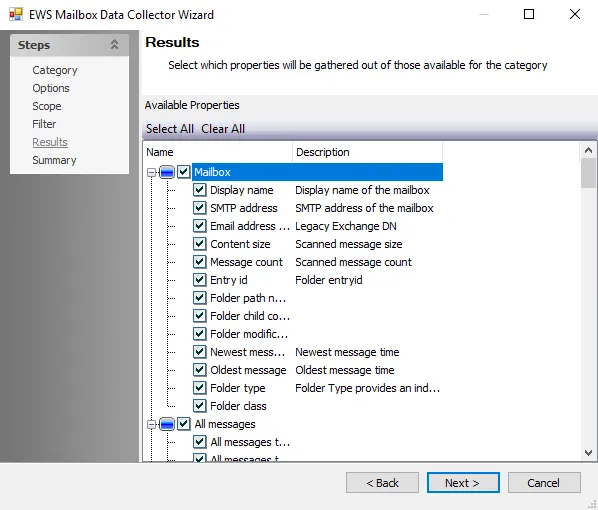Viewport: 598px width, 510px height.
Task: Toggle the Newest mess... checkbox
Action: pos(200,351)
